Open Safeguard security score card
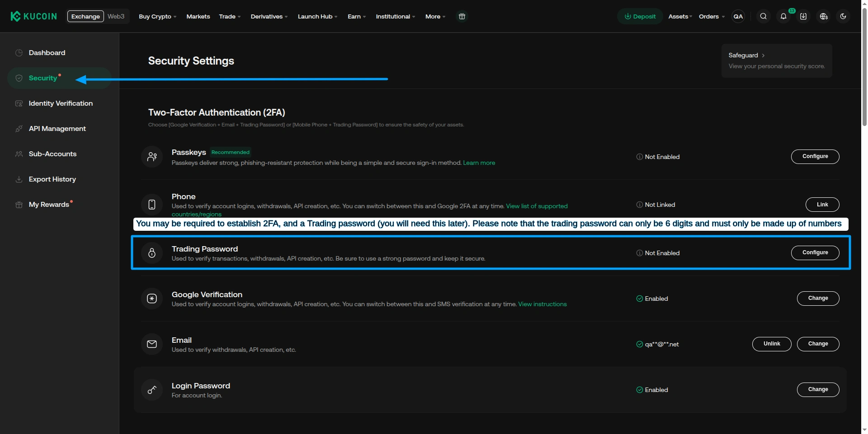868x434 pixels. [x=777, y=61]
